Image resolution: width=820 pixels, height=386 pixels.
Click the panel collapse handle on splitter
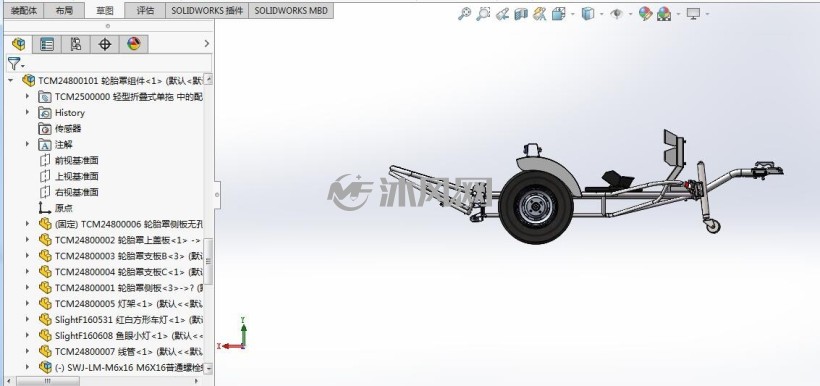point(218,195)
